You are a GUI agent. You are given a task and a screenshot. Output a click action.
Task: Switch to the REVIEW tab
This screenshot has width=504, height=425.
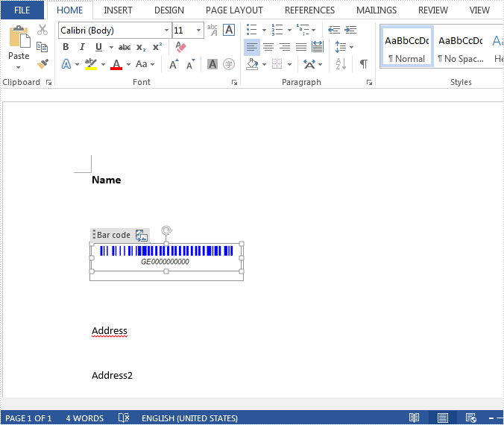point(433,10)
